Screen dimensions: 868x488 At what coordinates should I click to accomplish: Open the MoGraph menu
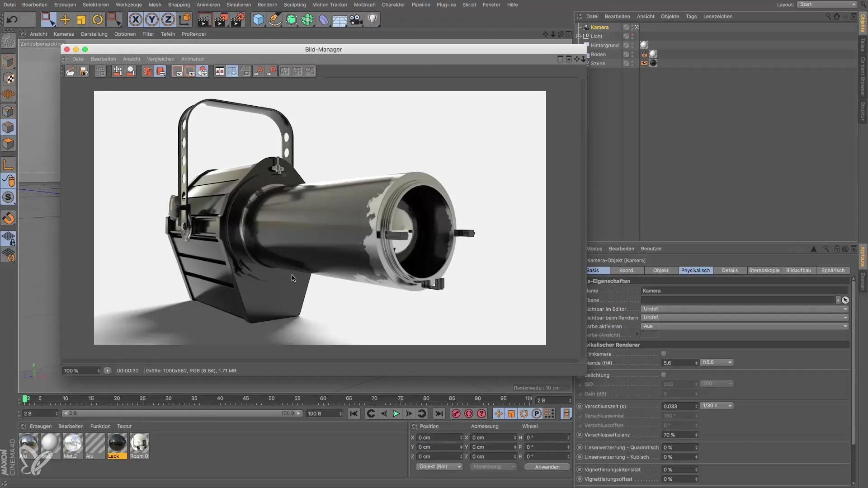tap(364, 5)
